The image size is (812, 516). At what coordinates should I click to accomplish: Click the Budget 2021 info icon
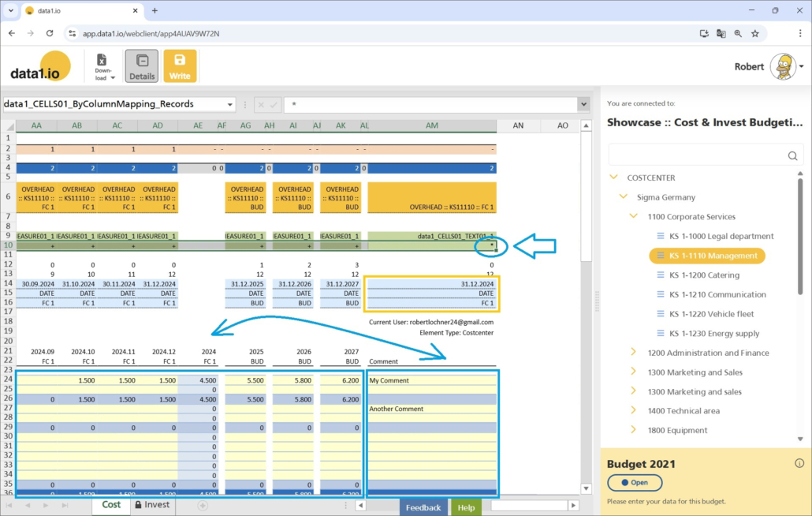799,463
